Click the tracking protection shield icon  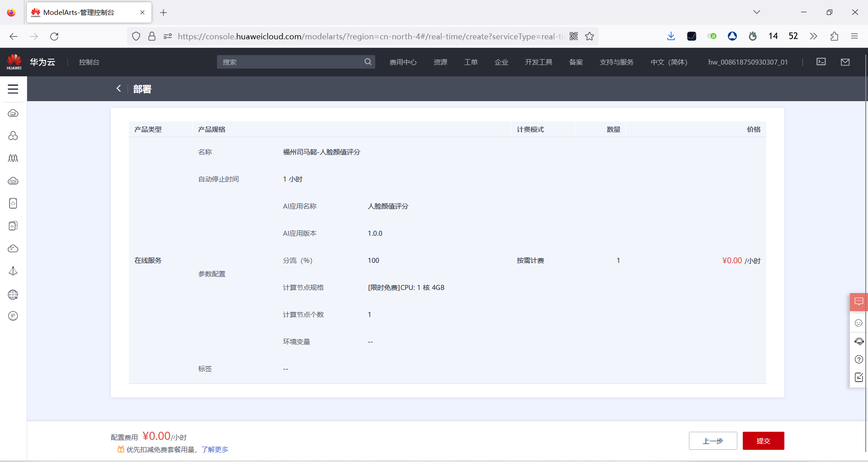[136, 36]
